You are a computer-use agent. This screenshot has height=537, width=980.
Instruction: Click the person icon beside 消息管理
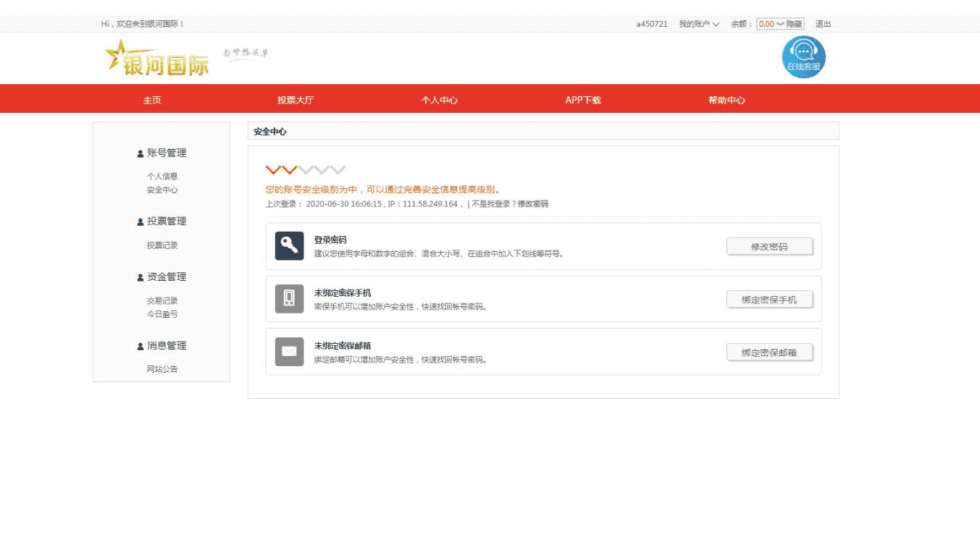140,346
